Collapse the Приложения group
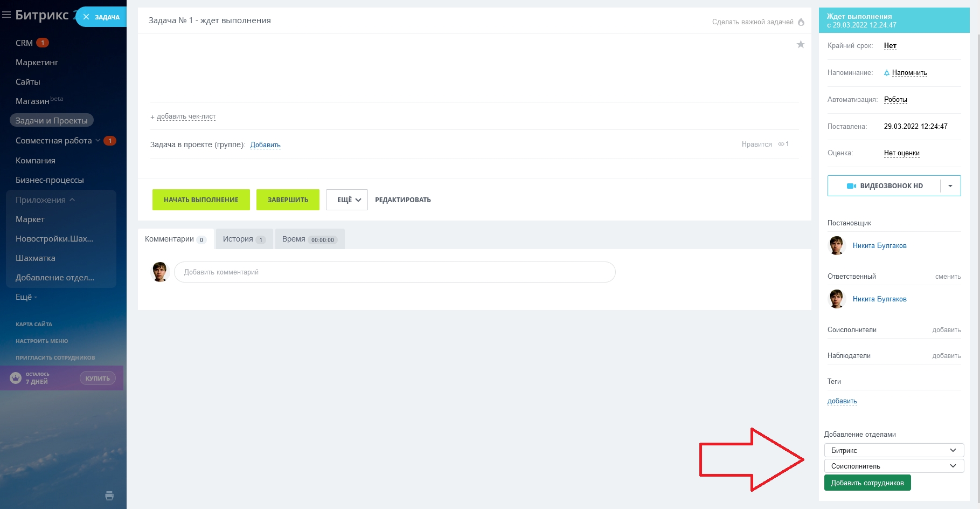Screen dimensions: 980x509 [45, 200]
